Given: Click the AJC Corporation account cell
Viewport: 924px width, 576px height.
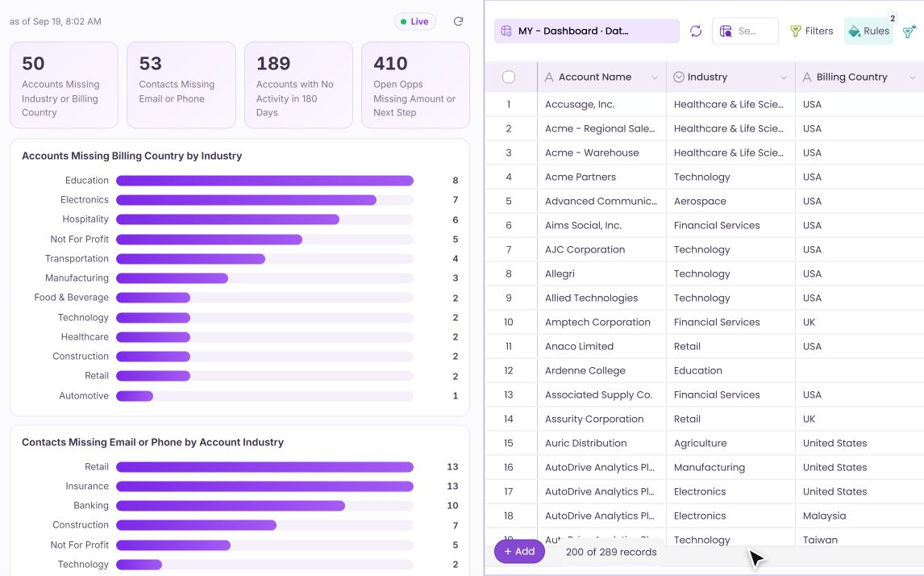Looking at the screenshot, I should click(x=601, y=249).
